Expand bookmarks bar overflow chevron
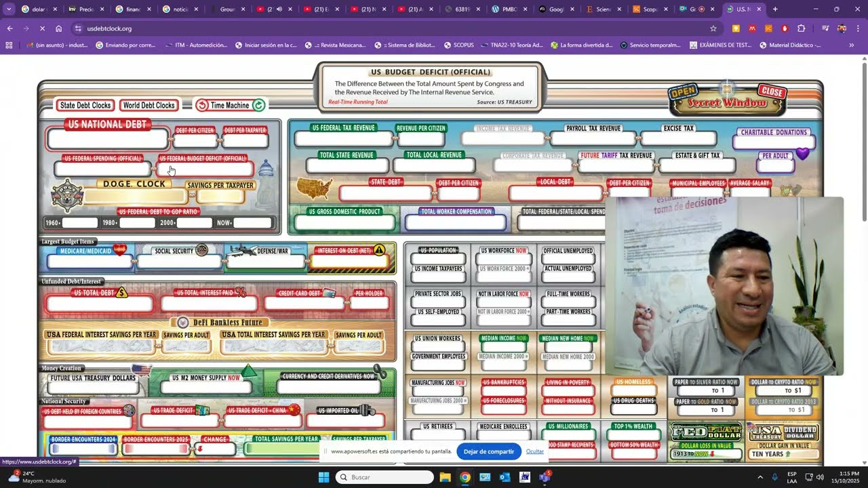 click(x=852, y=45)
